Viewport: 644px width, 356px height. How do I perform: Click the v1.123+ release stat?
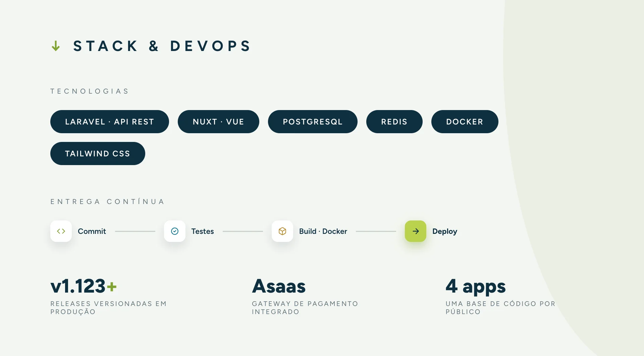tap(84, 286)
